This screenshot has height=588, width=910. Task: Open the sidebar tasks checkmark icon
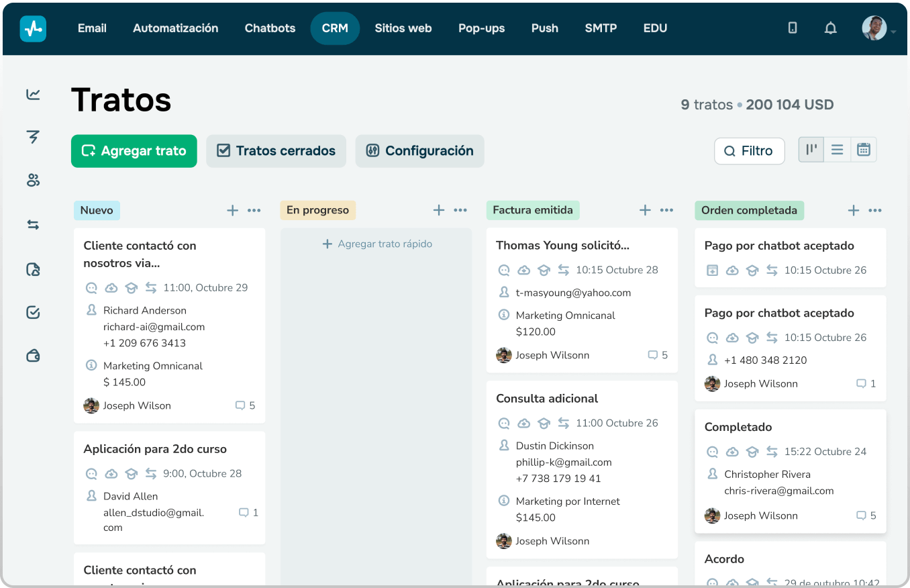(33, 312)
